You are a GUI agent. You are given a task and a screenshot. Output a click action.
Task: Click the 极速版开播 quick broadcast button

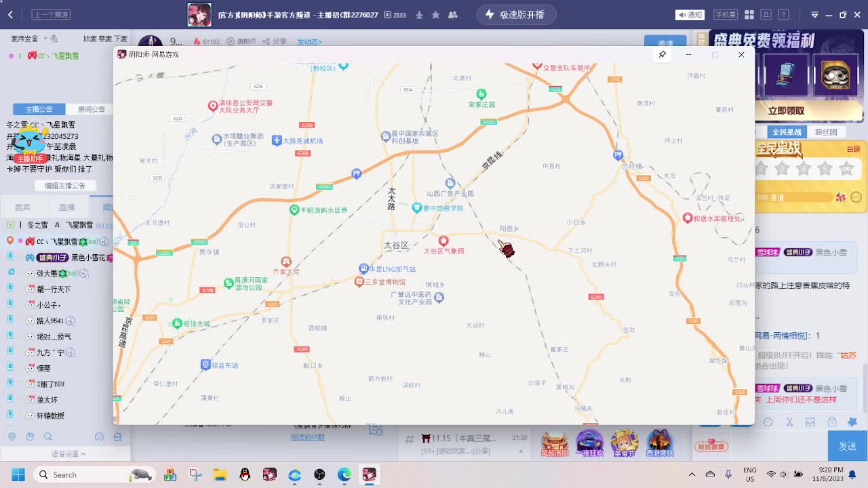[515, 14]
